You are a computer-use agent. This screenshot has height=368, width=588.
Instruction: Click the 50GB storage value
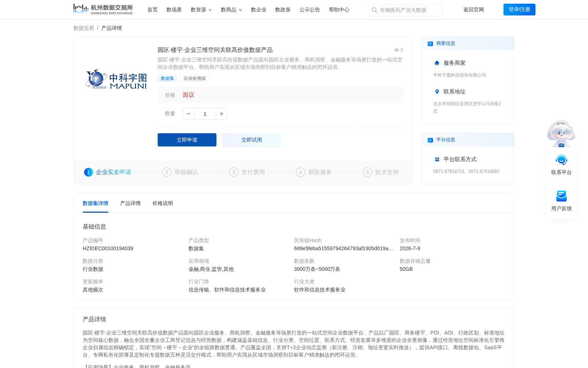click(x=406, y=269)
